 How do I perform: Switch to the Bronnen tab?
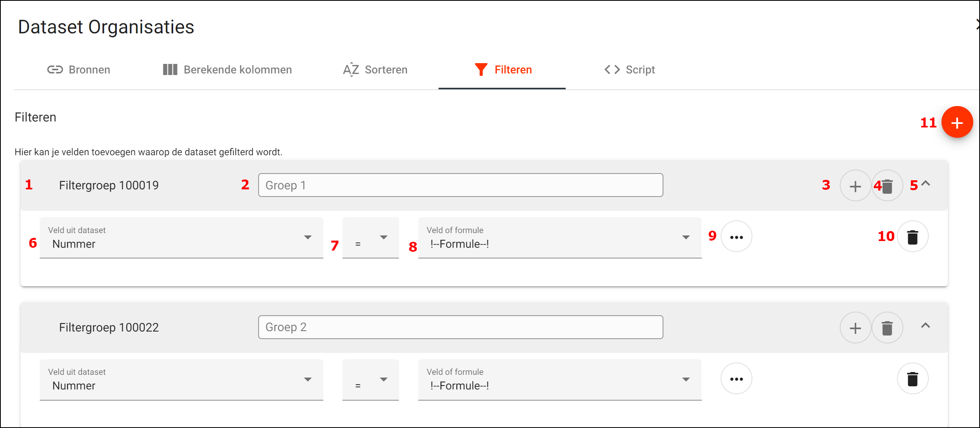[x=79, y=70]
